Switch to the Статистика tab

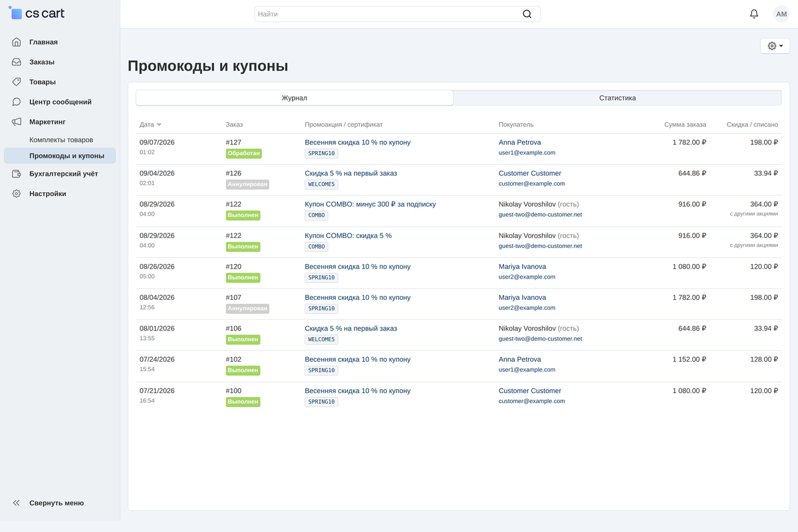[x=617, y=98]
